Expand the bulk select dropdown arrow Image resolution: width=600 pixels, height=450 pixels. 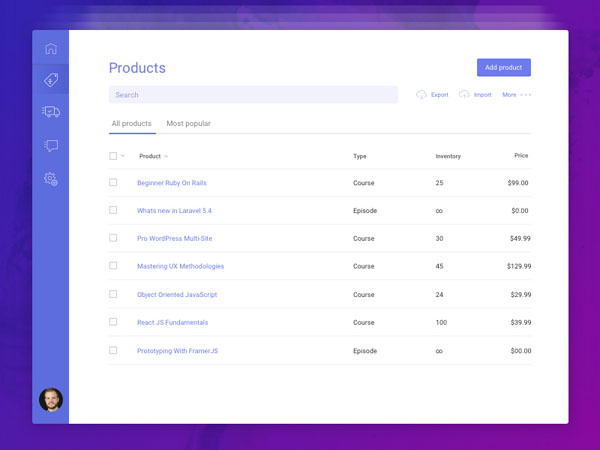(123, 156)
